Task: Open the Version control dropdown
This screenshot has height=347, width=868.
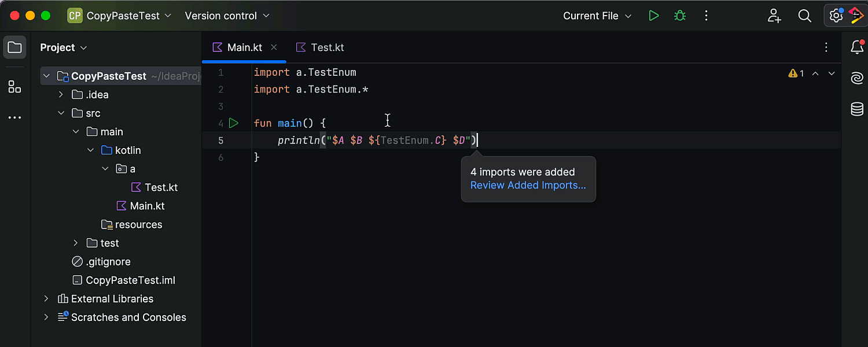Action: point(227,16)
